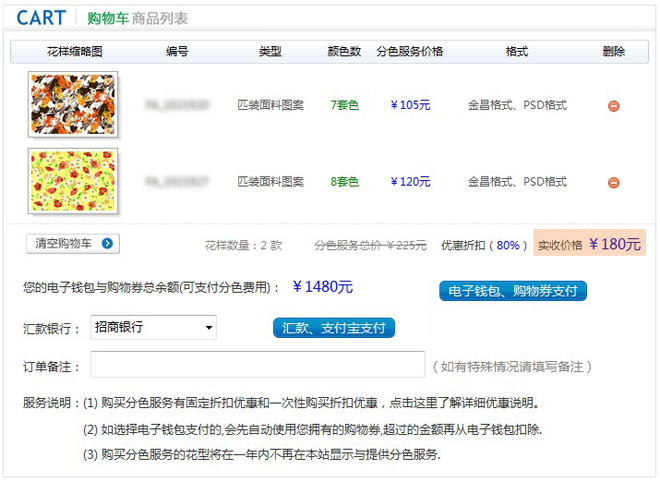
Task: Remove the 8套色 item from cart
Action: click(x=614, y=182)
